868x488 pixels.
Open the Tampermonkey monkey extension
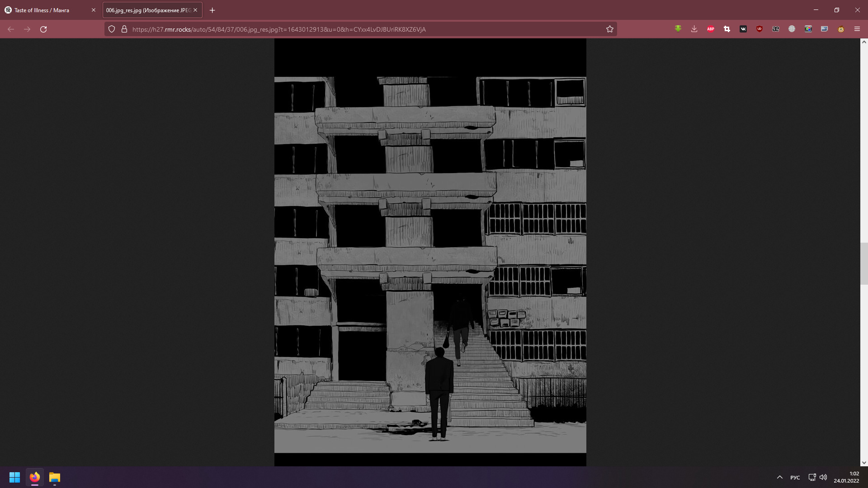tap(840, 29)
